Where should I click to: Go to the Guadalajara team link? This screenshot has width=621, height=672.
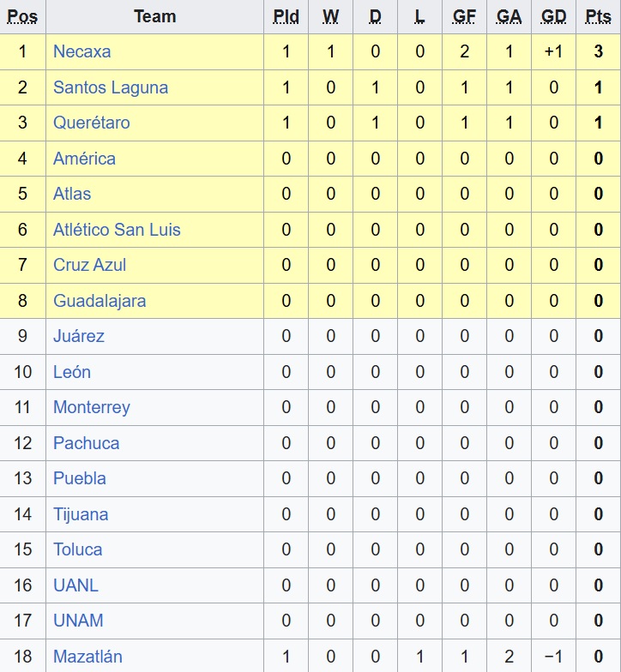click(x=99, y=301)
